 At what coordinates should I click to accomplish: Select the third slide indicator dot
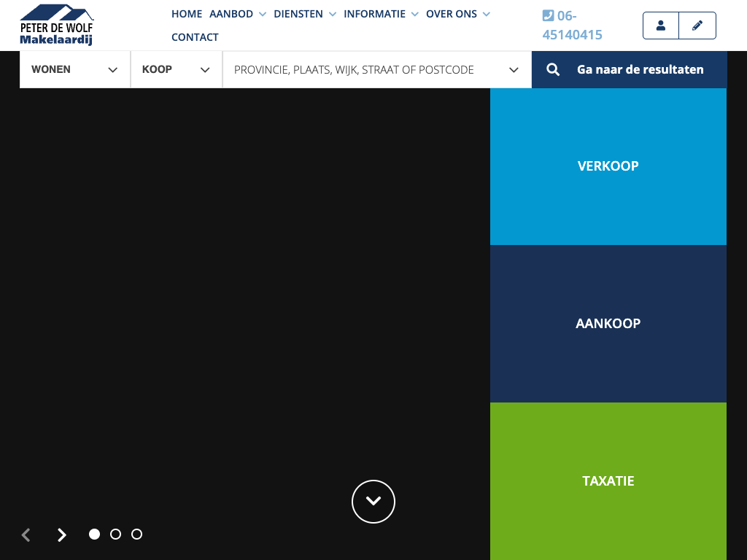click(x=136, y=534)
